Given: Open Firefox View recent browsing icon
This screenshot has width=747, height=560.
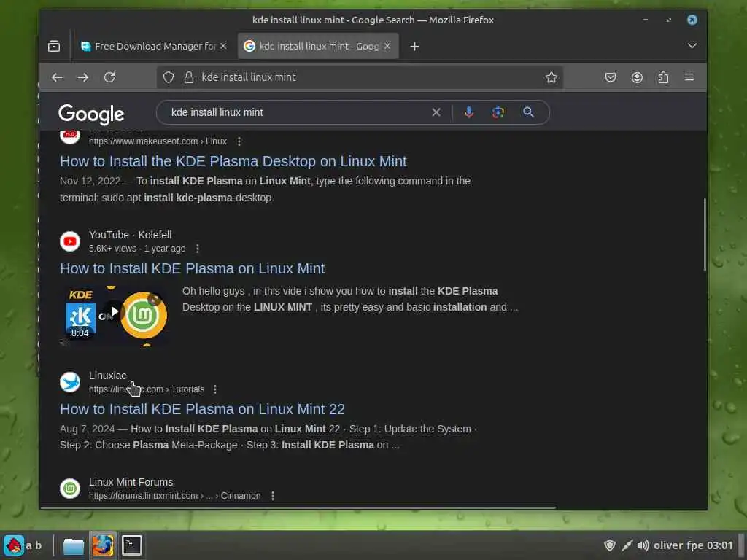Looking at the screenshot, I should (54, 46).
